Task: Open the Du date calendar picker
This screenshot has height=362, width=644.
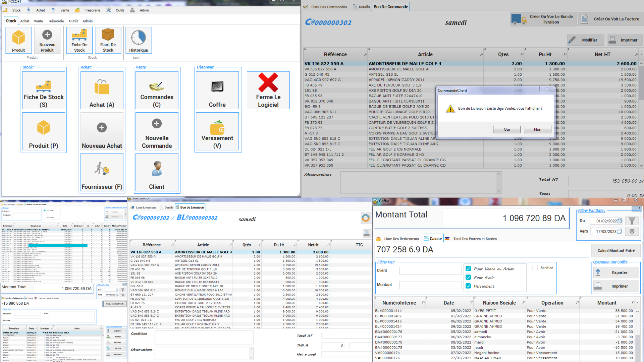Action: (x=619, y=221)
